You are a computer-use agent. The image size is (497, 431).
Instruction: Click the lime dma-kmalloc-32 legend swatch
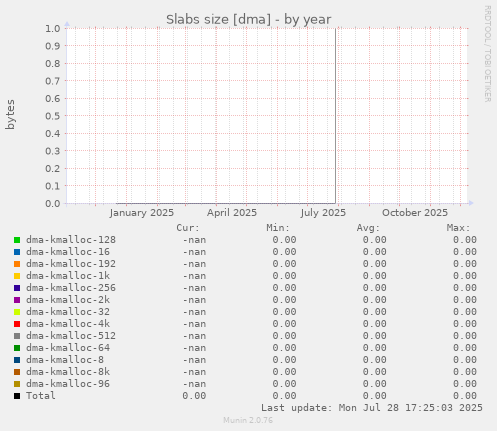click(17, 312)
